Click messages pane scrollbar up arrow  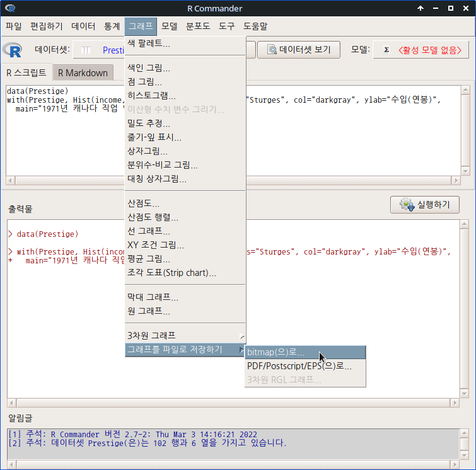point(464,433)
